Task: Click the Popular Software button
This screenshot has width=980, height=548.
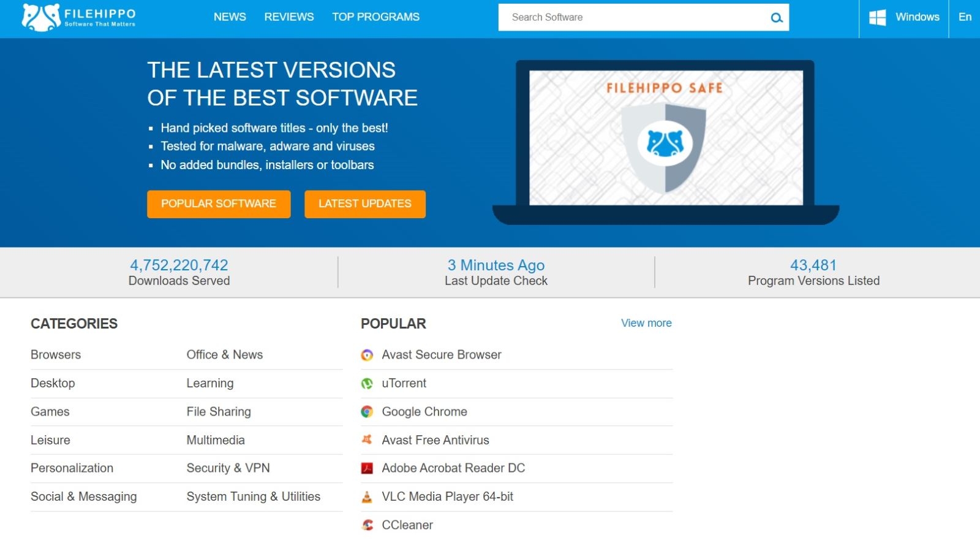Action: [x=219, y=204]
